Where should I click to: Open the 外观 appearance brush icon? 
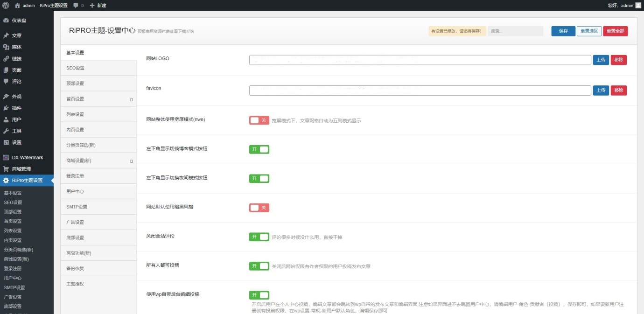point(6,97)
